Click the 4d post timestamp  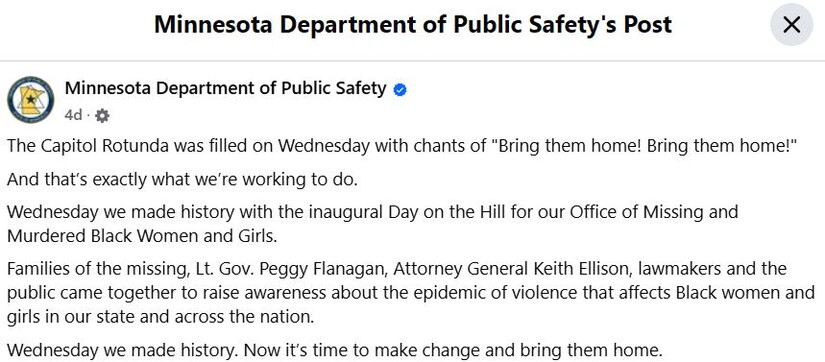(x=73, y=115)
